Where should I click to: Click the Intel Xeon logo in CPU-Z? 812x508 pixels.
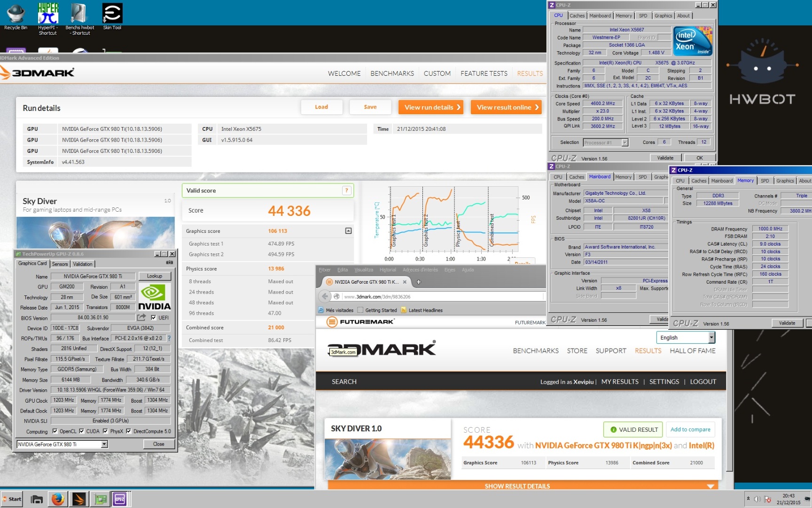[x=693, y=41]
